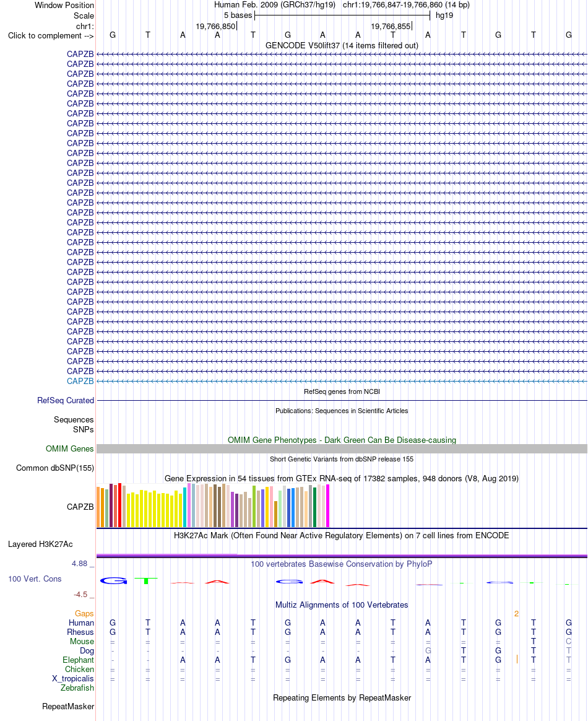Viewport: 588px width, 721px height.
Task: Click the 19,766,850 position marker
Action: click(x=215, y=27)
